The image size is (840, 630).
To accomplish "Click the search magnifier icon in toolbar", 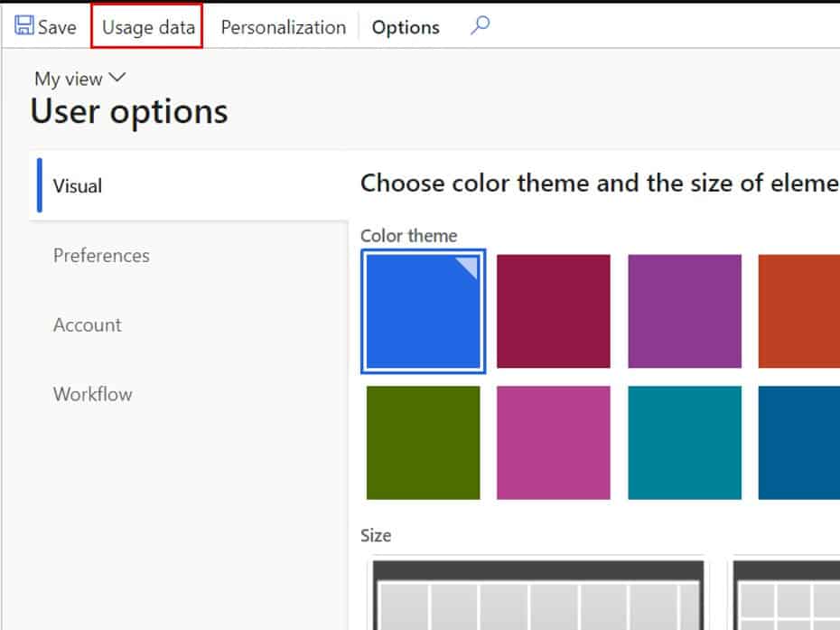I will 480,25.
